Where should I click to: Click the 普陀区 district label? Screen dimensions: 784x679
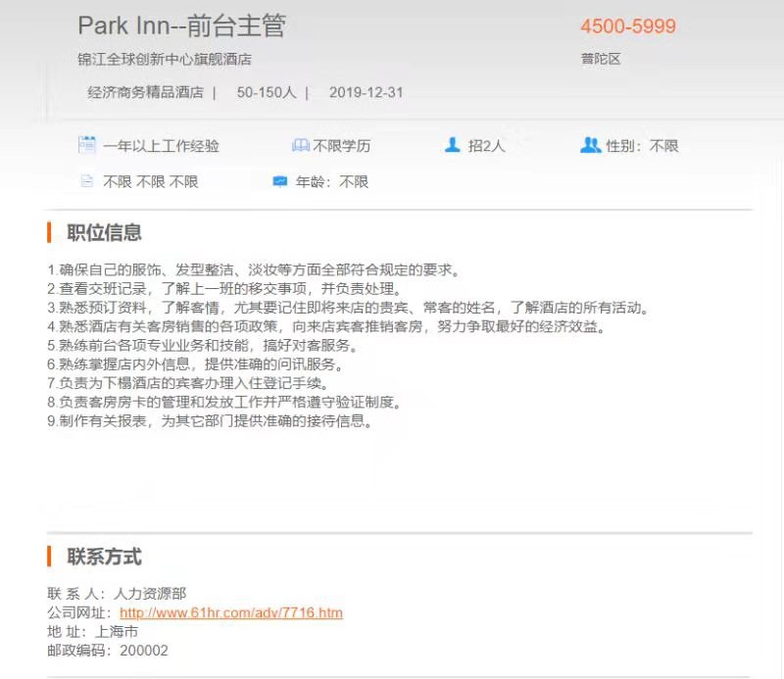tap(601, 59)
